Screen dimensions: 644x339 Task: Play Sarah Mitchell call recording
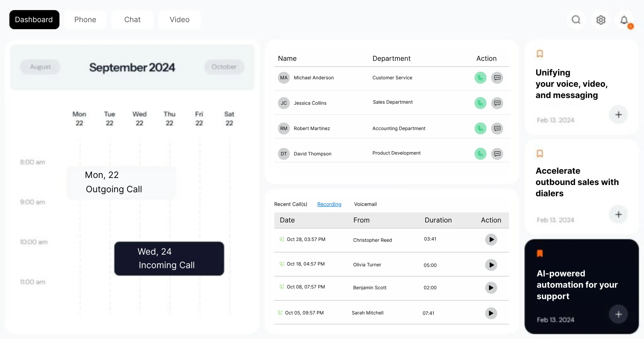point(491,313)
